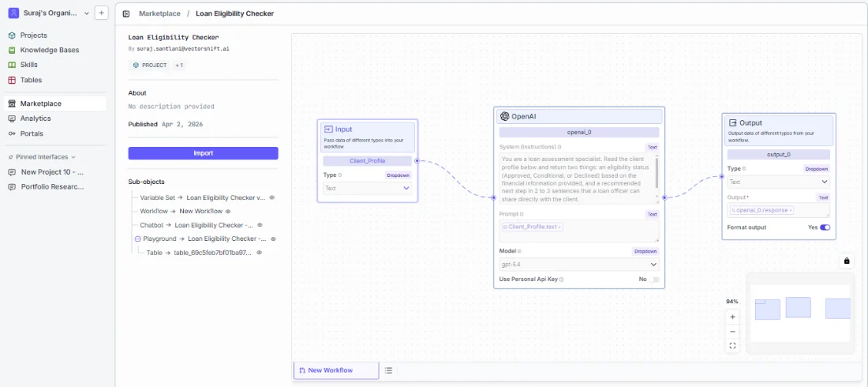Screen dimensions: 868x387
Task: Preview the Variable Set sub-object via eye icon
Action: (271, 197)
